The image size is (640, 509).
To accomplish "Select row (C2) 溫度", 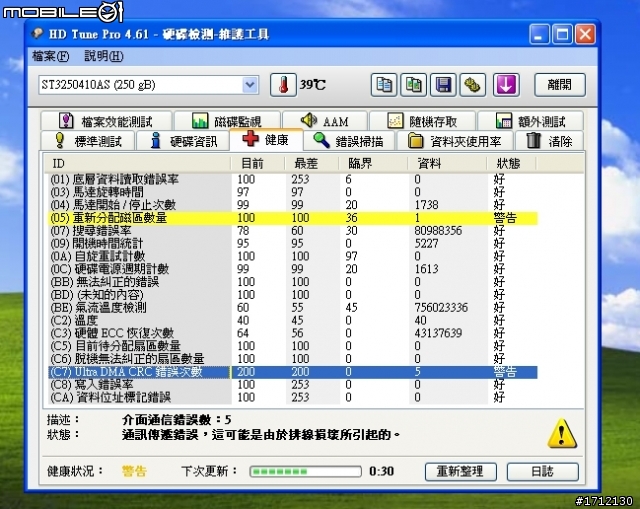I will click(292, 320).
